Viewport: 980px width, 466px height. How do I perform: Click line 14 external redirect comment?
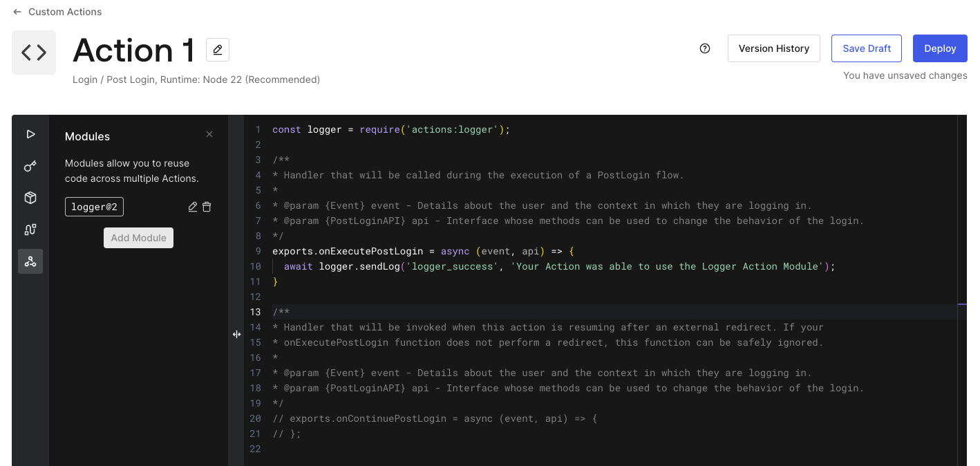click(x=548, y=327)
